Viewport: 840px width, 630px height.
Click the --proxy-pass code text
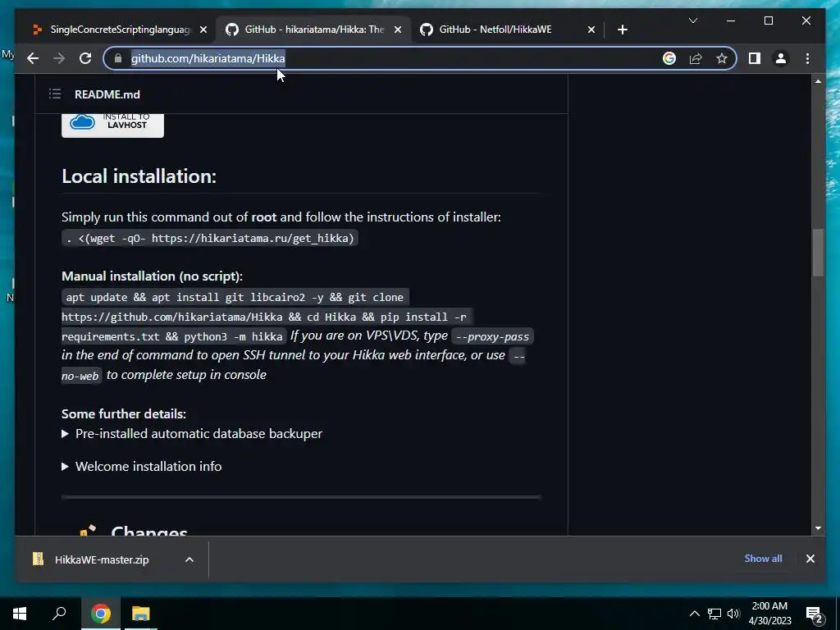click(492, 336)
